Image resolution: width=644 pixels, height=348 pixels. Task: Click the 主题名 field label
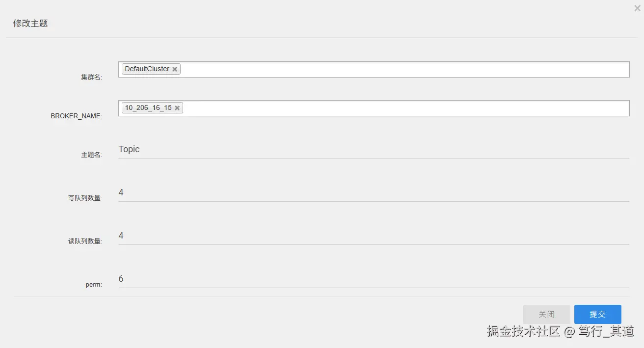pyautogui.click(x=91, y=155)
